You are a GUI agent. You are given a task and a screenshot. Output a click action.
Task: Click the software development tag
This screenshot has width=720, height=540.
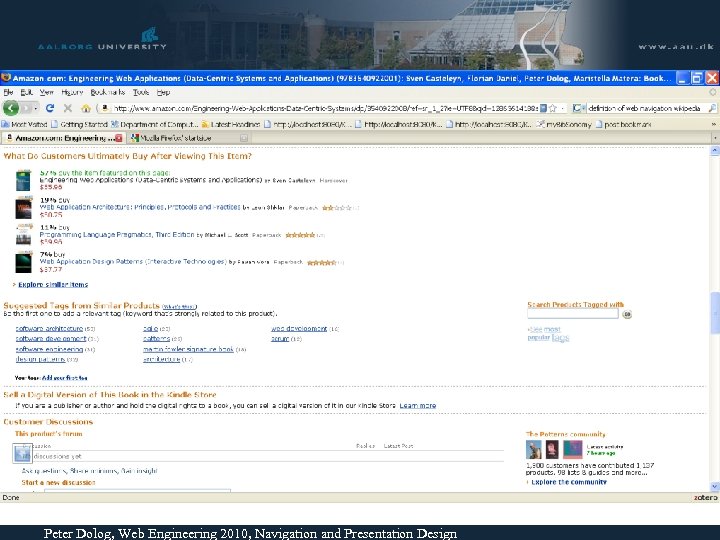[x=51, y=339]
